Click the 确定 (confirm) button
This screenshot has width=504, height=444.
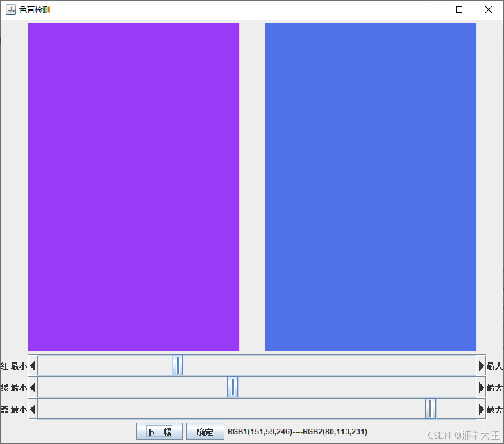[205, 431]
